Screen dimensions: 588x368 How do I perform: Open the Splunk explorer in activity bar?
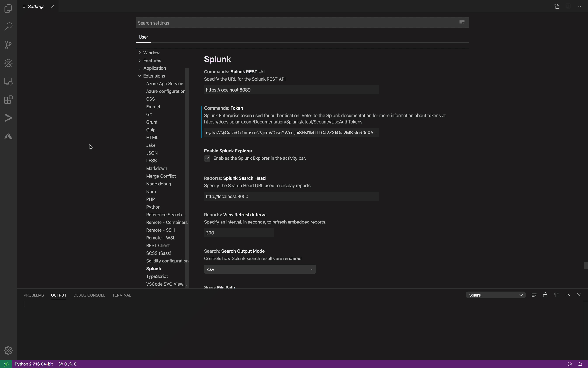pos(8,118)
